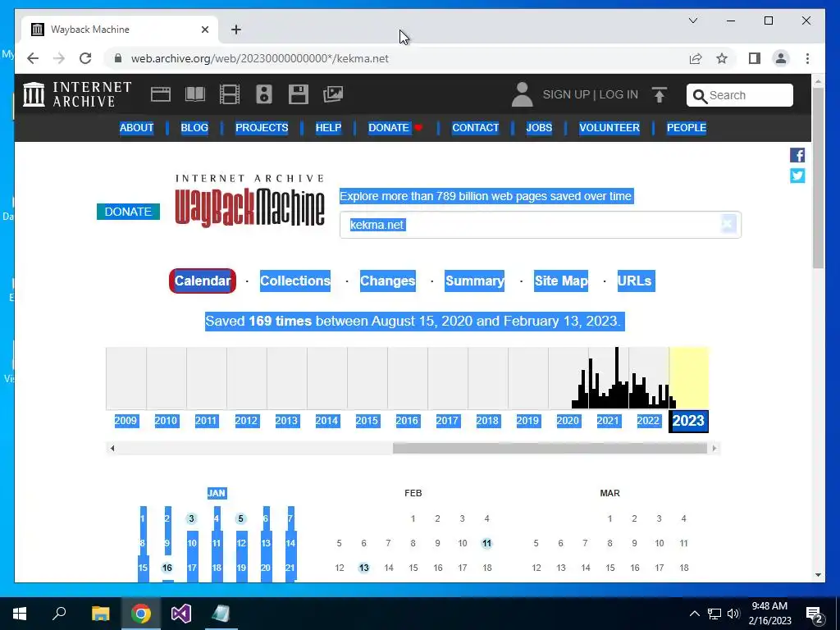Image resolution: width=840 pixels, height=630 pixels.
Task: Switch to the Site Map tab
Action: (561, 281)
